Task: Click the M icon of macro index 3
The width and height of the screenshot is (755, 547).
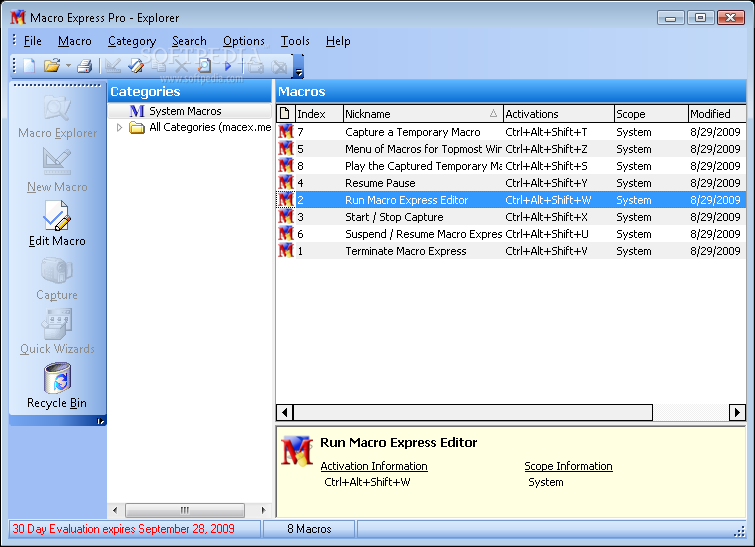Action: coord(286,217)
